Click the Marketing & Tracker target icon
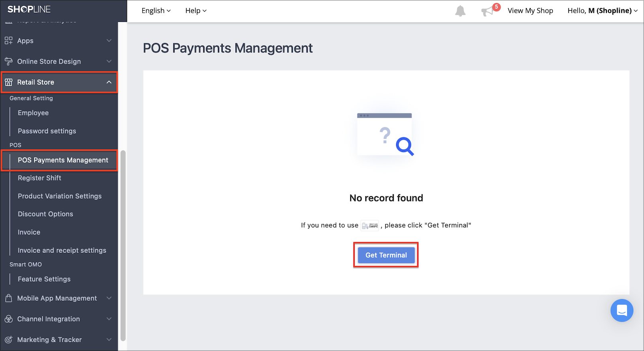 (8, 340)
